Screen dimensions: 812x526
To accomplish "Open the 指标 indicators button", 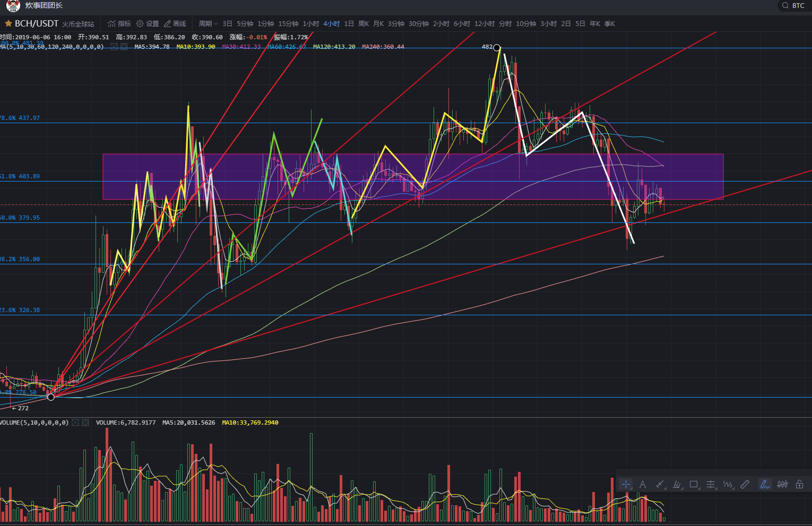I will (119, 23).
